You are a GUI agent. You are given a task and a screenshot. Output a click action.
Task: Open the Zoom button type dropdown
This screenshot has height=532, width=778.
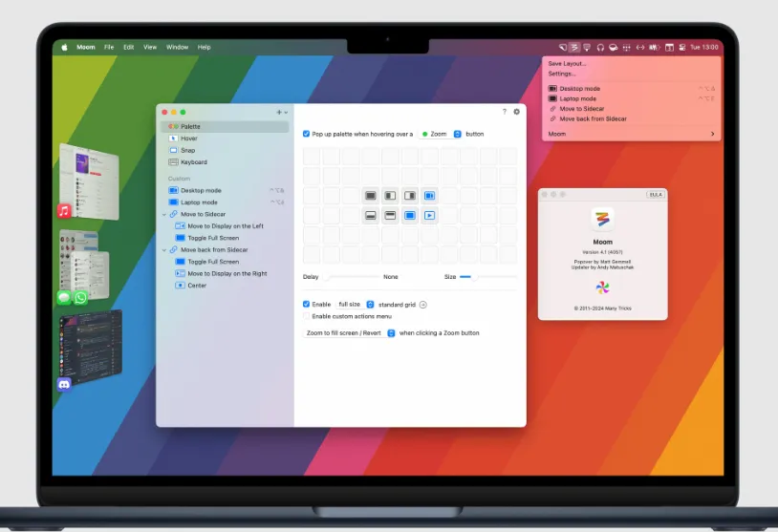[x=441, y=134]
